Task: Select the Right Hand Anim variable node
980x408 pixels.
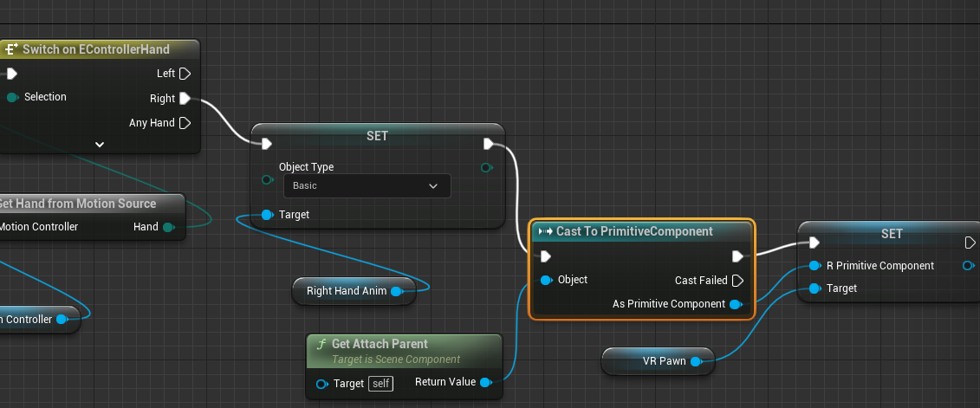Action: [x=354, y=291]
